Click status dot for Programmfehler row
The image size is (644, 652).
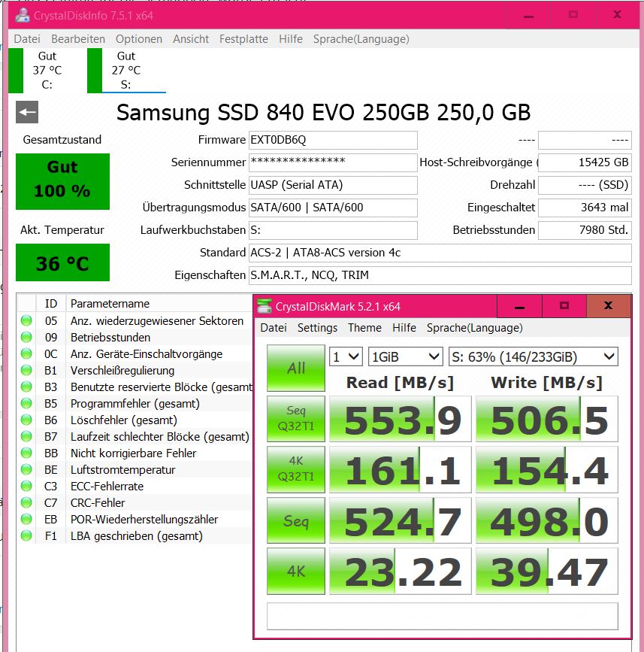coord(26,403)
